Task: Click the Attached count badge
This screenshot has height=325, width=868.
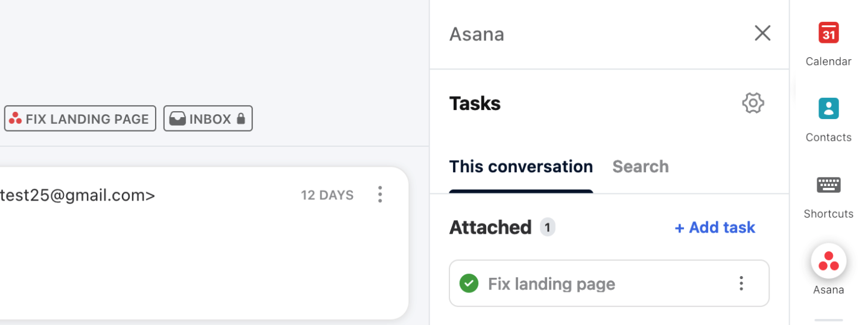Action: (547, 227)
